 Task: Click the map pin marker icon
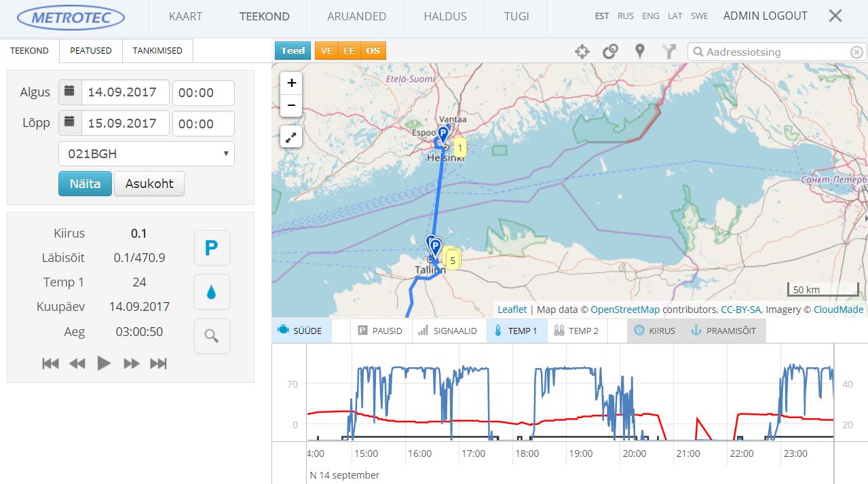pyautogui.click(x=639, y=52)
